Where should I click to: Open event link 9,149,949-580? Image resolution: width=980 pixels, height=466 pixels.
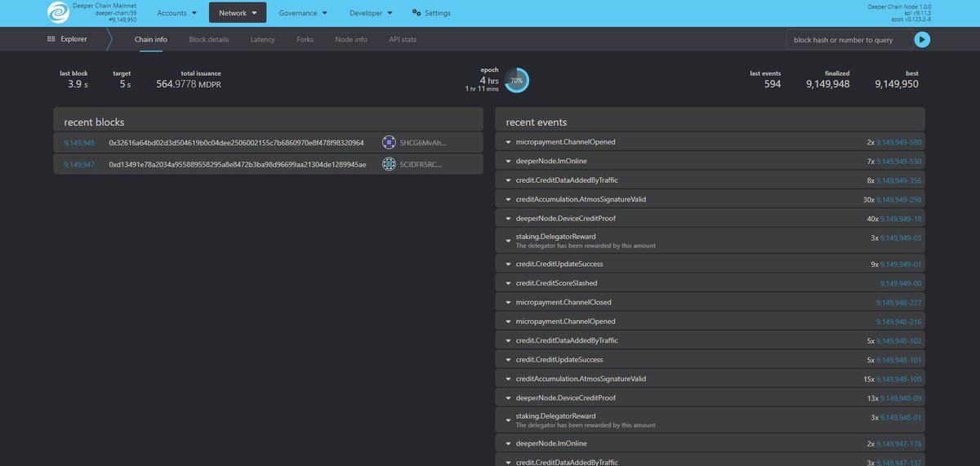tap(899, 142)
